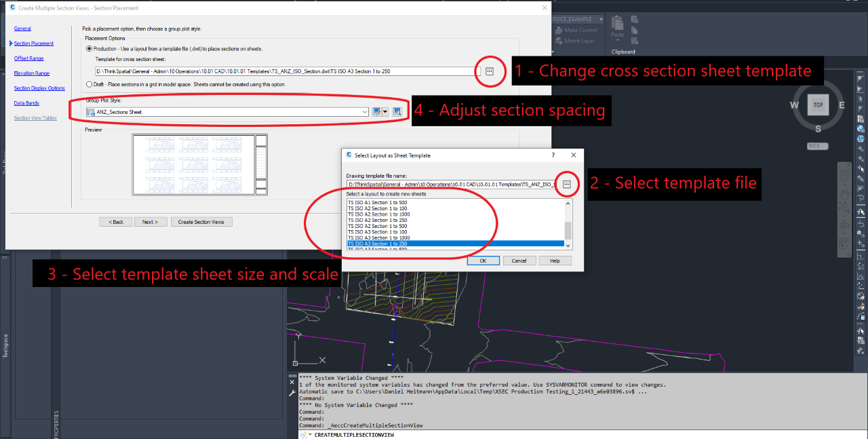Open the WCS coordinate system dropdown

coord(818,147)
